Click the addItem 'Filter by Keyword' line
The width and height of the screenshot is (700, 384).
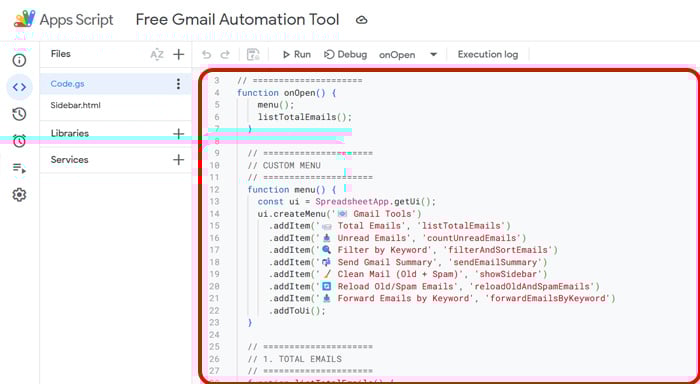413,250
